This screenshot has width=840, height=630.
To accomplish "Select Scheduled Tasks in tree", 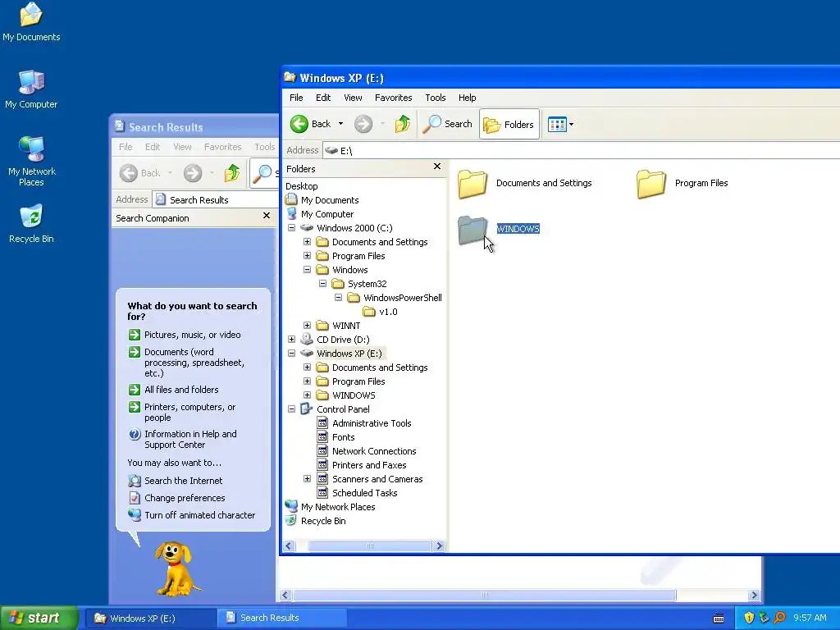I will coord(364,493).
